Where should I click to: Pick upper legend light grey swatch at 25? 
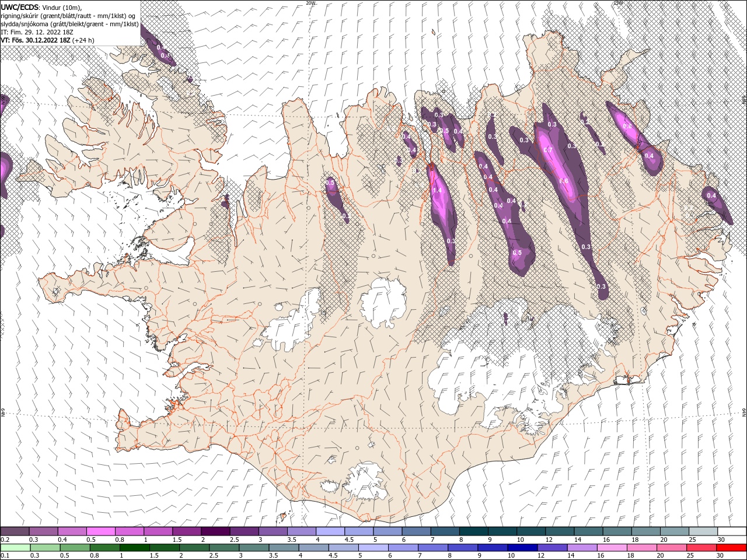click(x=703, y=531)
